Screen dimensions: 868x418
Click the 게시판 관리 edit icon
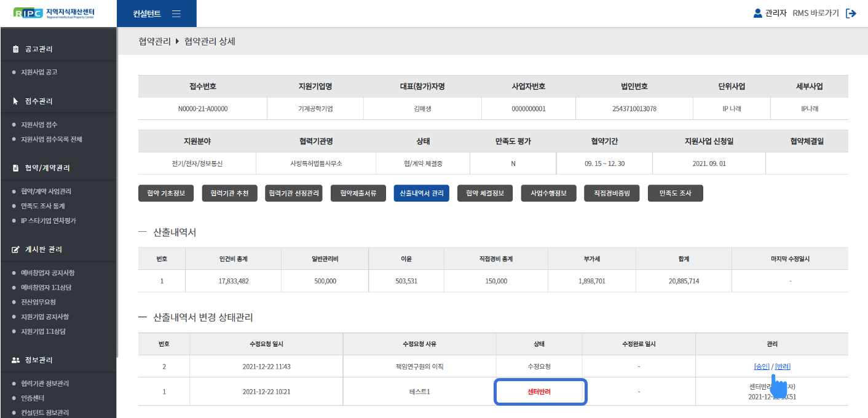(16, 250)
